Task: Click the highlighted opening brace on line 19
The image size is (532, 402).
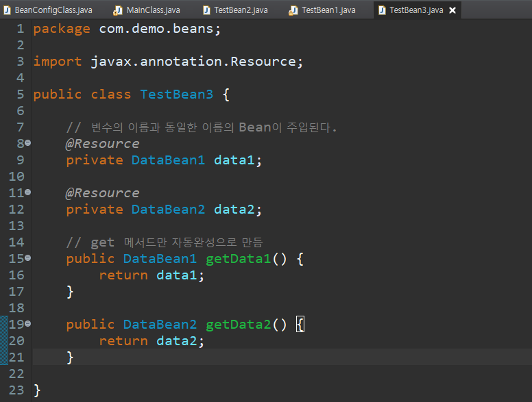Action: [300, 325]
